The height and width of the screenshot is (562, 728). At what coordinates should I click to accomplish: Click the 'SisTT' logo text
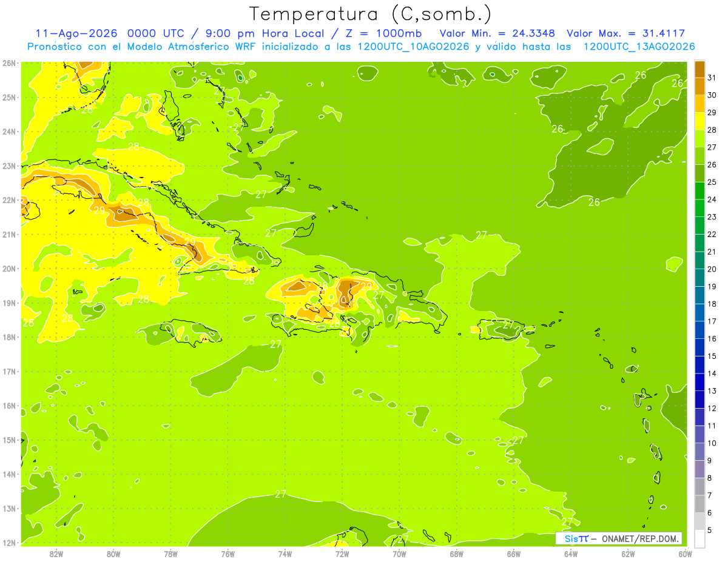click(576, 538)
